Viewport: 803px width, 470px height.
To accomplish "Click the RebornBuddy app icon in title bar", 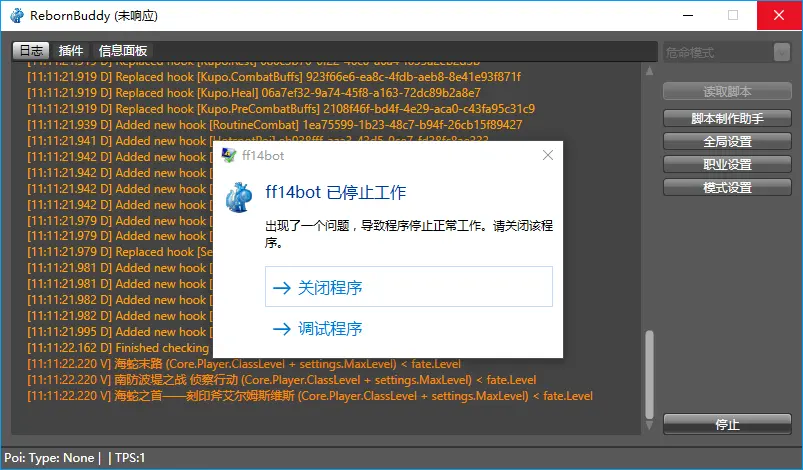I will click(x=17, y=15).
